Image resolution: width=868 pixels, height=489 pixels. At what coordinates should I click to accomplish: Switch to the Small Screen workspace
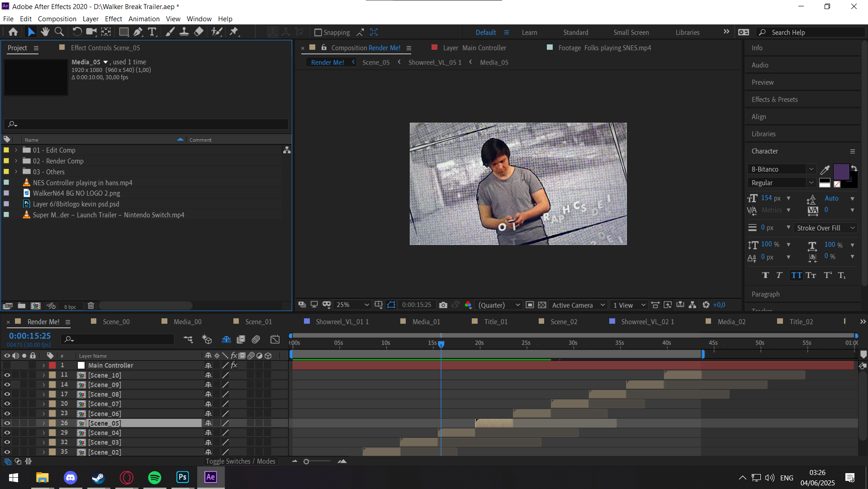coord(631,33)
